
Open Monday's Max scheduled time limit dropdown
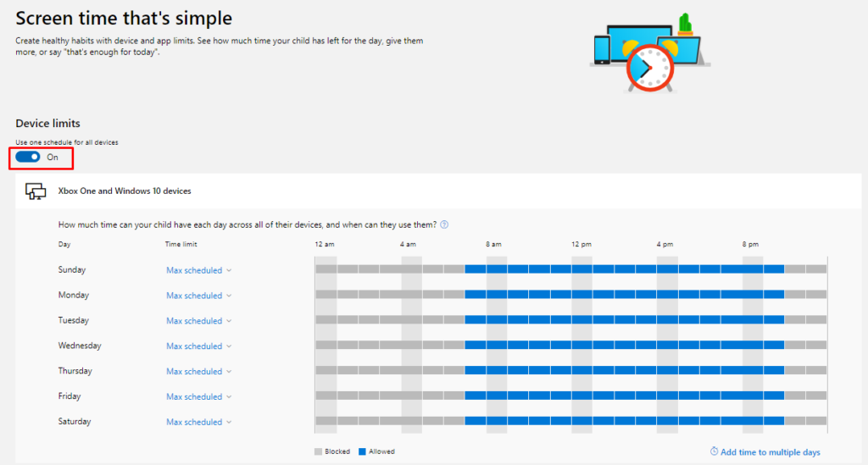(x=198, y=296)
